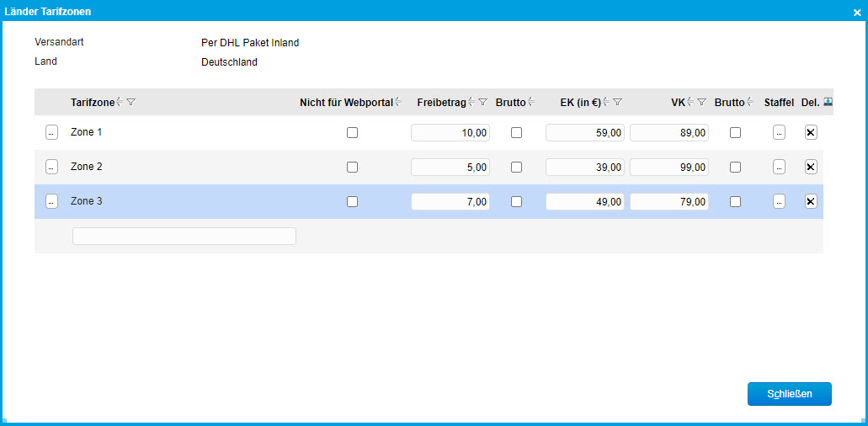
Task: Enable VK Brutto checkbox for Zone 1
Action: pyautogui.click(x=735, y=133)
